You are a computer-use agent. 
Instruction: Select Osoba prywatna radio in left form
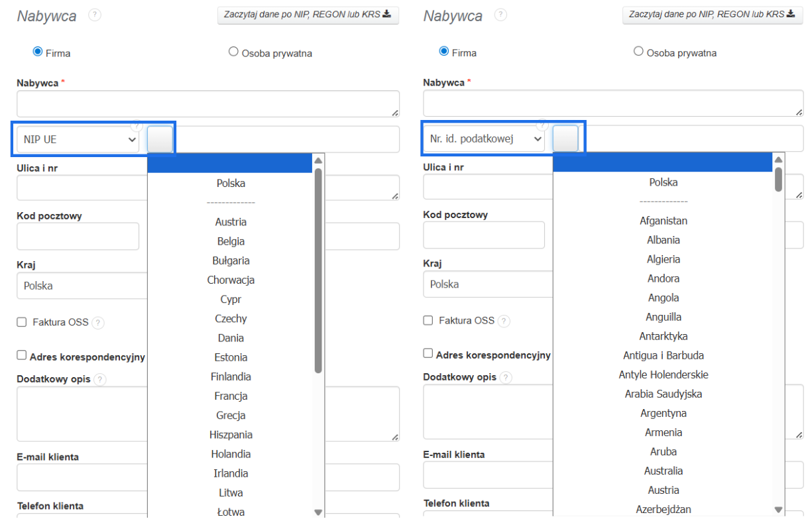coord(233,52)
